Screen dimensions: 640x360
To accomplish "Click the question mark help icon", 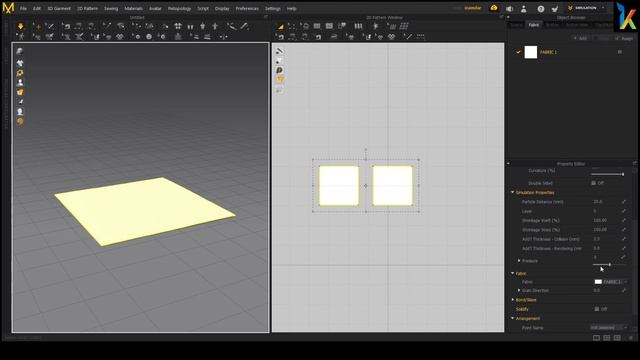I will tap(540, 9).
